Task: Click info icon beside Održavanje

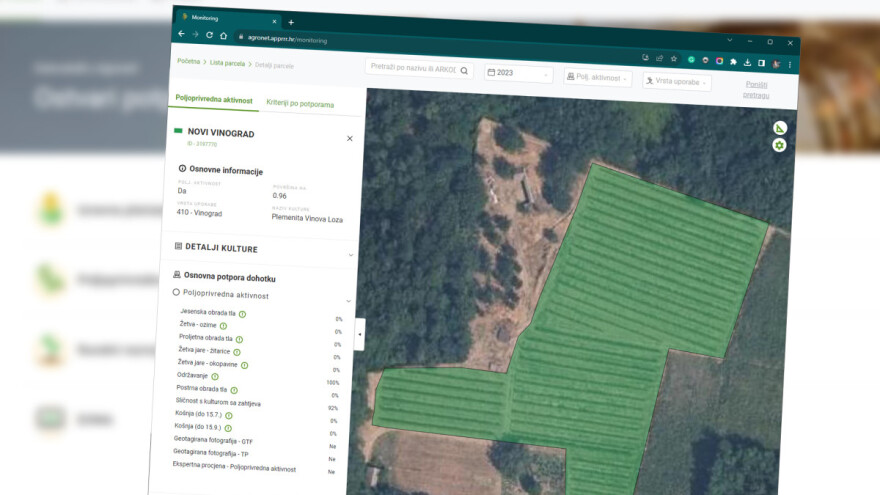Action: click(215, 377)
